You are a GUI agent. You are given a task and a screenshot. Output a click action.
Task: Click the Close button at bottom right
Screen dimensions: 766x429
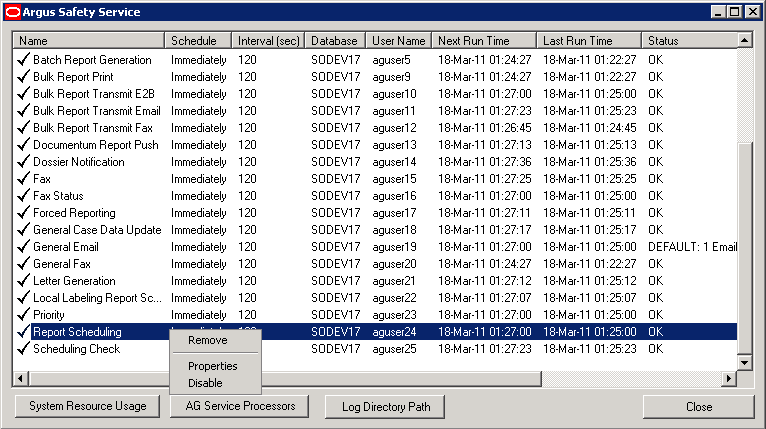coord(699,407)
